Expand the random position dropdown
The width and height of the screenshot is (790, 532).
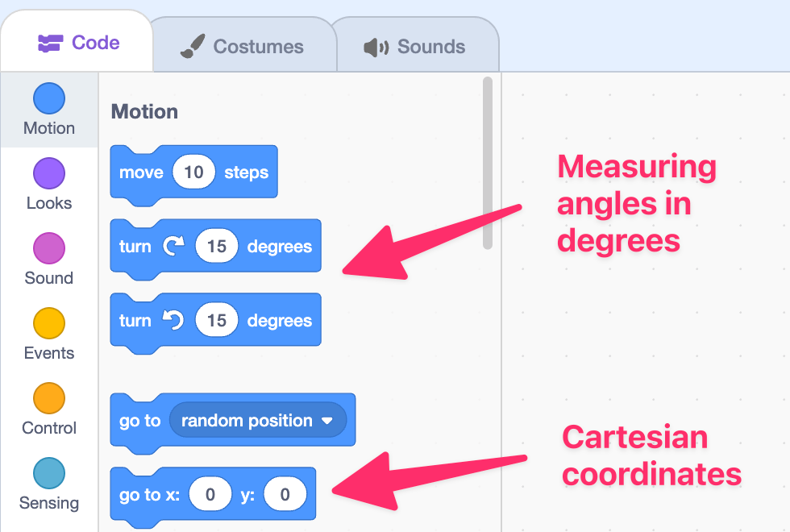click(257, 420)
